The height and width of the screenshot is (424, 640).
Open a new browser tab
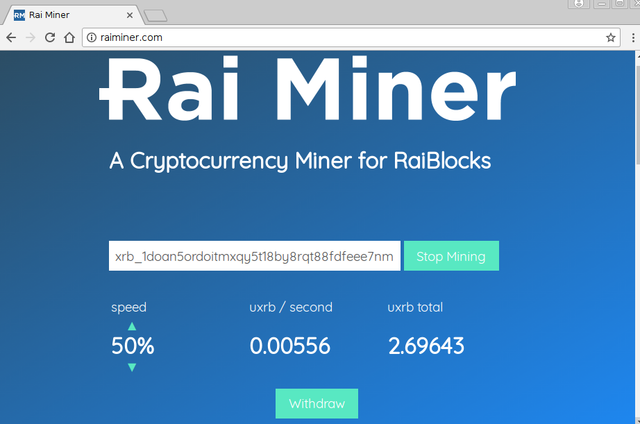click(x=156, y=16)
